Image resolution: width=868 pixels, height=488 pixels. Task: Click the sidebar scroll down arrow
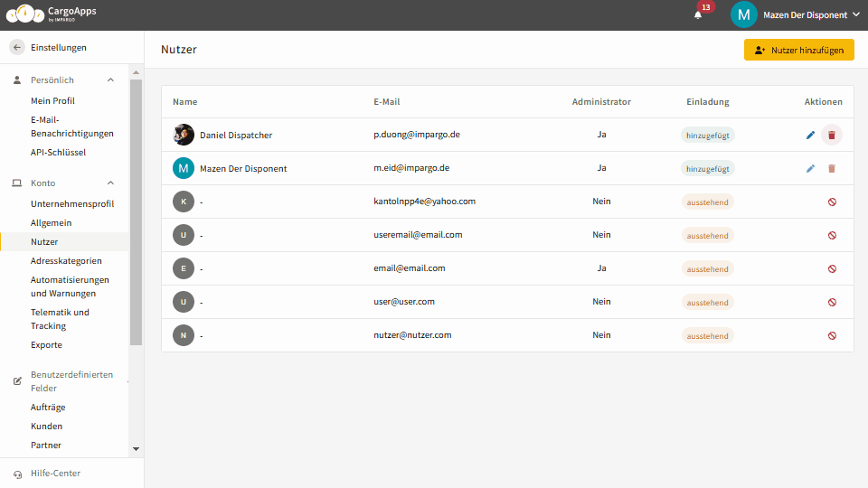pos(137,449)
